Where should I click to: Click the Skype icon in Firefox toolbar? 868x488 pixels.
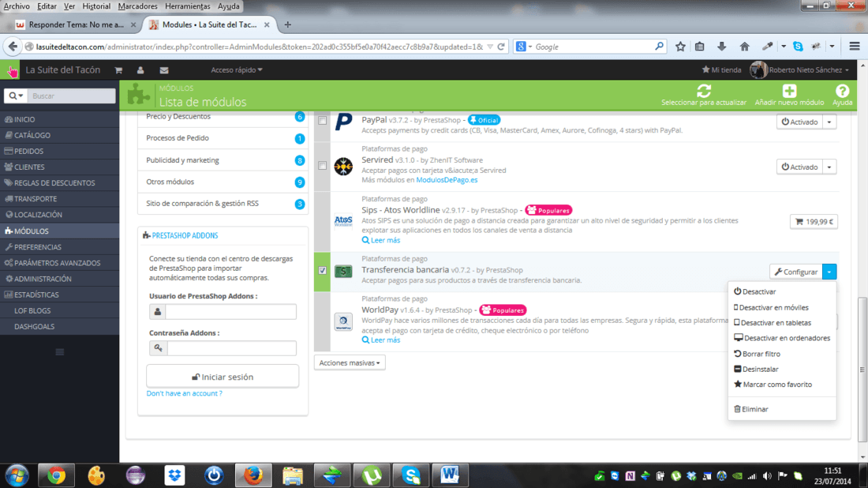coord(798,47)
